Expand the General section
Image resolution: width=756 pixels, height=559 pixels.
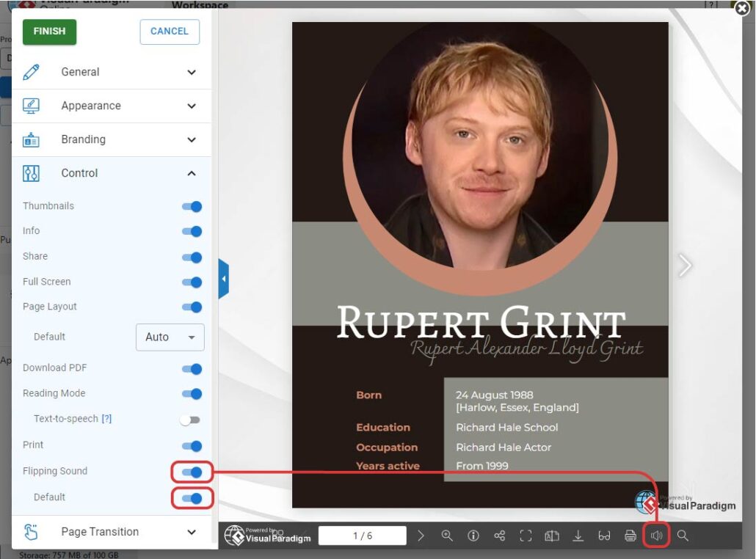tap(111, 72)
